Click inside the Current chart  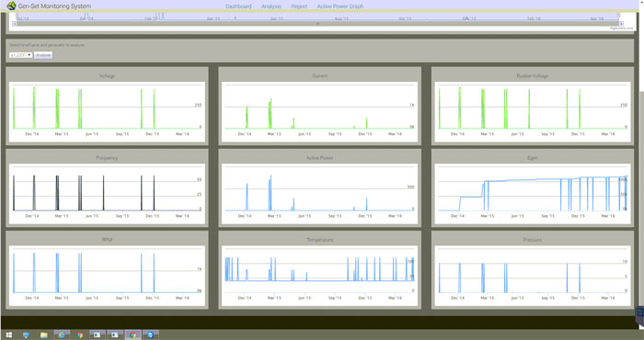click(x=319, y=112)
